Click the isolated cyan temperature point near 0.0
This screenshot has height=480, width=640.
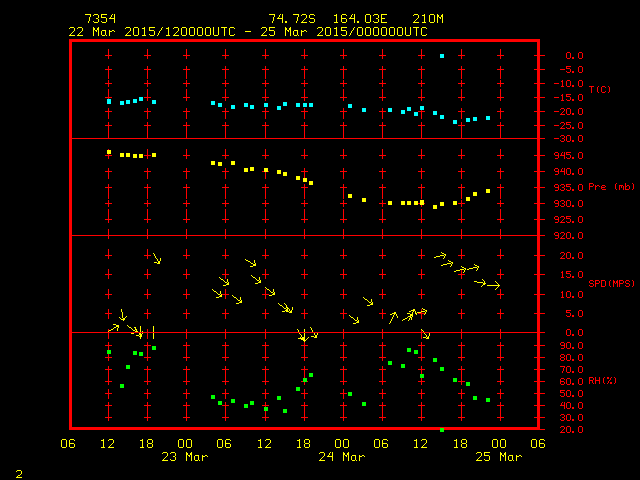442,56
